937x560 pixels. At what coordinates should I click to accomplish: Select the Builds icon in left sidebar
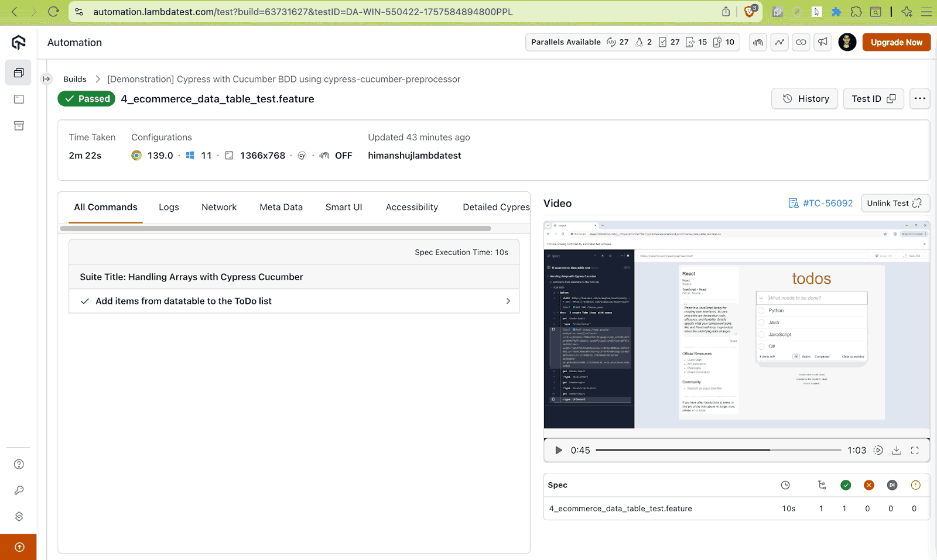click(x=18, y=73)
